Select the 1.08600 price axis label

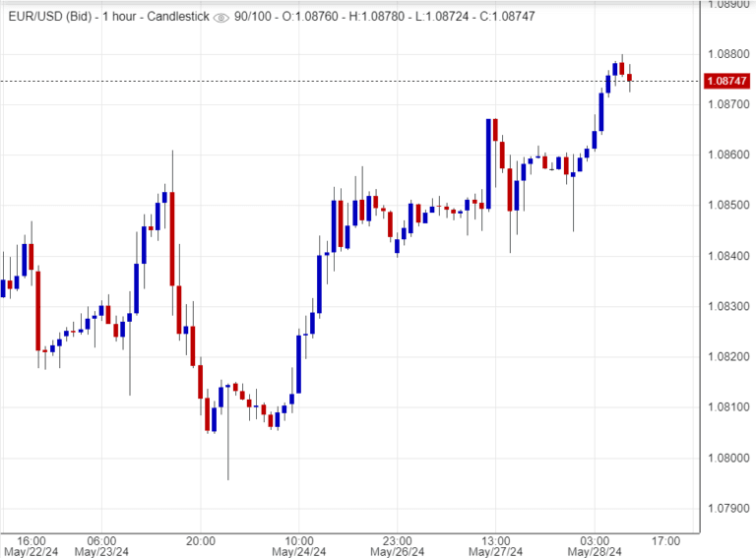(728, 155)
